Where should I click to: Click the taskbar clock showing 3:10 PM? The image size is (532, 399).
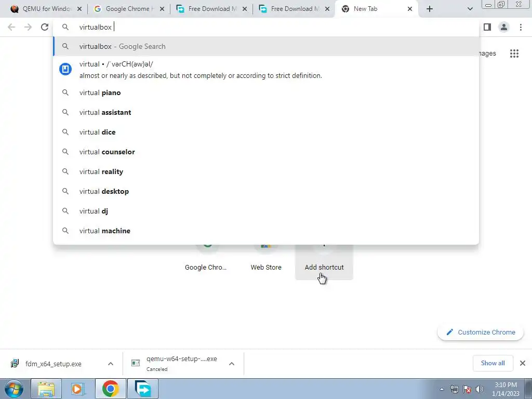pyautogui.click(x=506, y=389)
